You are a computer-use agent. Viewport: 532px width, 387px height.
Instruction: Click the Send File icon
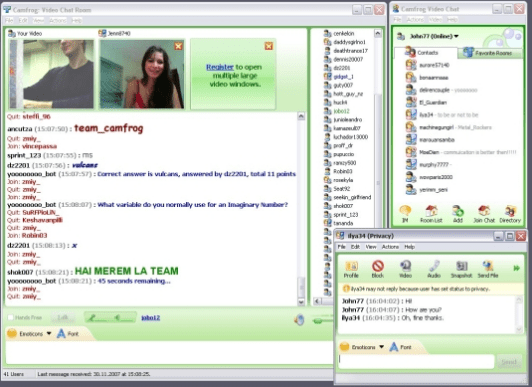[x=488, y=269]
